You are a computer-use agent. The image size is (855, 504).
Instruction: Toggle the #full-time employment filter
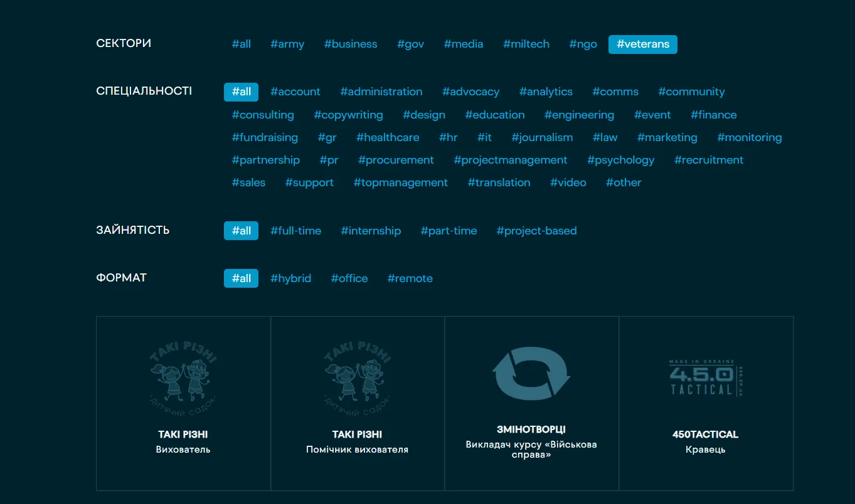[x=295, y=231]
